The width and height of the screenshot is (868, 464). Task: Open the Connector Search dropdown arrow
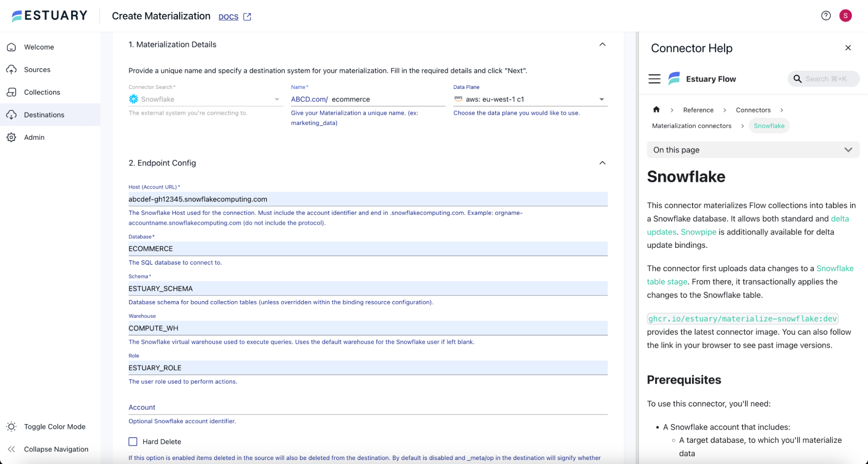point(277,99)
